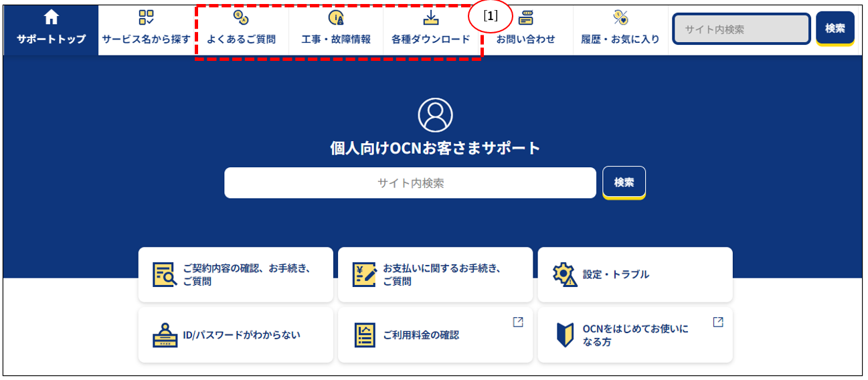Click the external link icon on the OCNをはじめて card

pyautogui.click(x=717, y=322)
